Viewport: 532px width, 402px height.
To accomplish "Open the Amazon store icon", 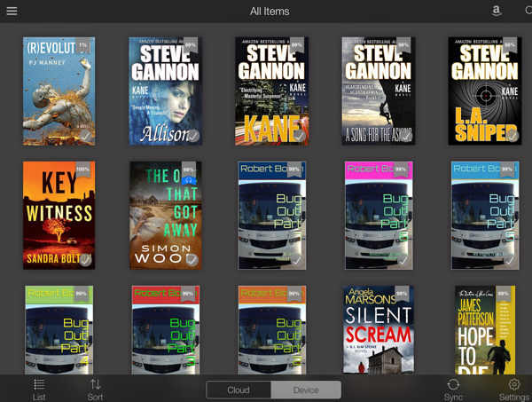I will [497, 12].
